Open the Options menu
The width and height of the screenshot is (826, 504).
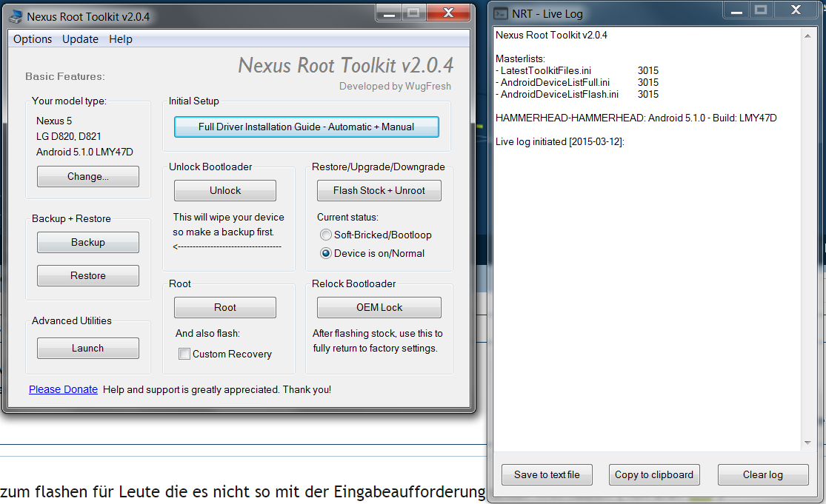33,39
